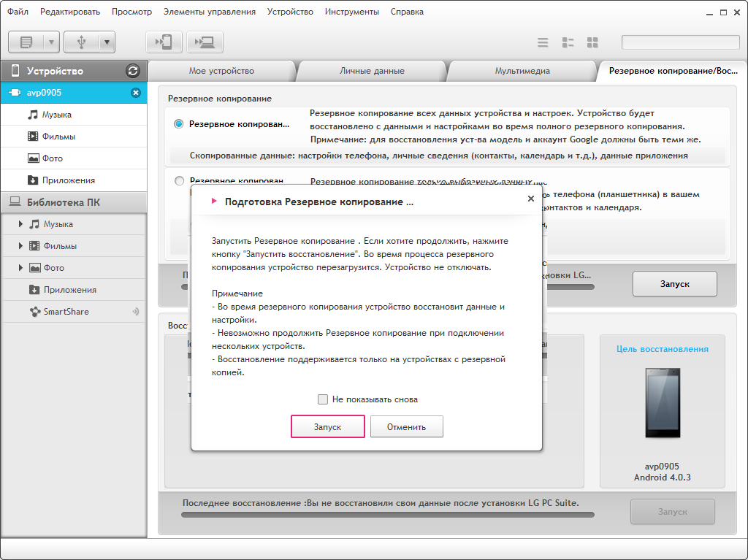This screenshot has height=560, width=748.
Task: Click the send-to-phone transfer icon
Action: pos(164,42)
